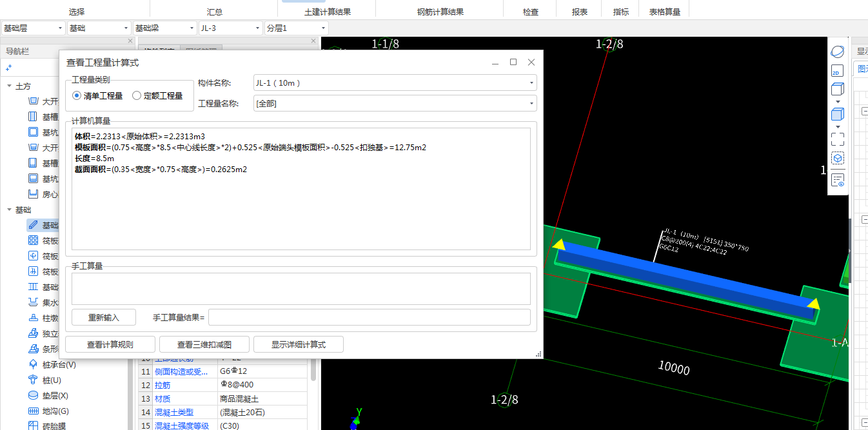The width and height of the screenshot is (868, 430).
Task: Open 土建计算结果 ribbon group
Action: (x=328, y=12)
